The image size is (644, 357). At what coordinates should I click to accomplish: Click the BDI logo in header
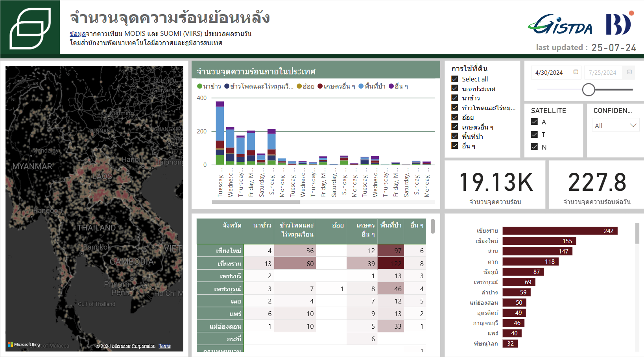[620, 24]
